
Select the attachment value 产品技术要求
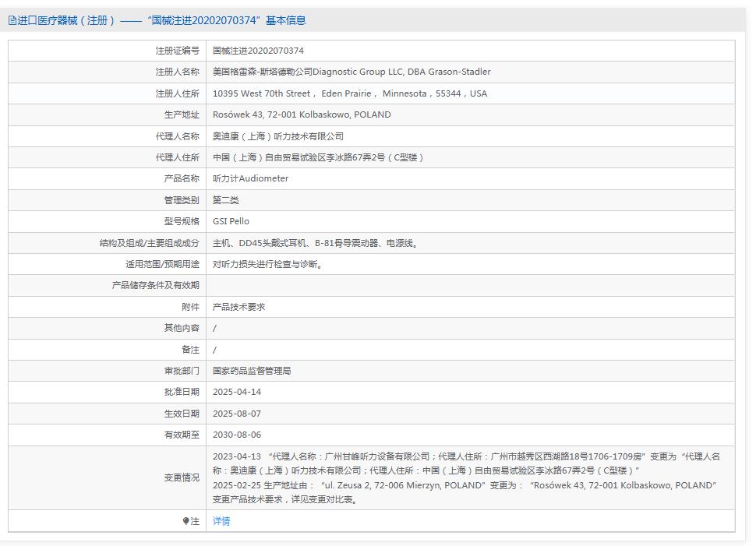click(239, 307)
